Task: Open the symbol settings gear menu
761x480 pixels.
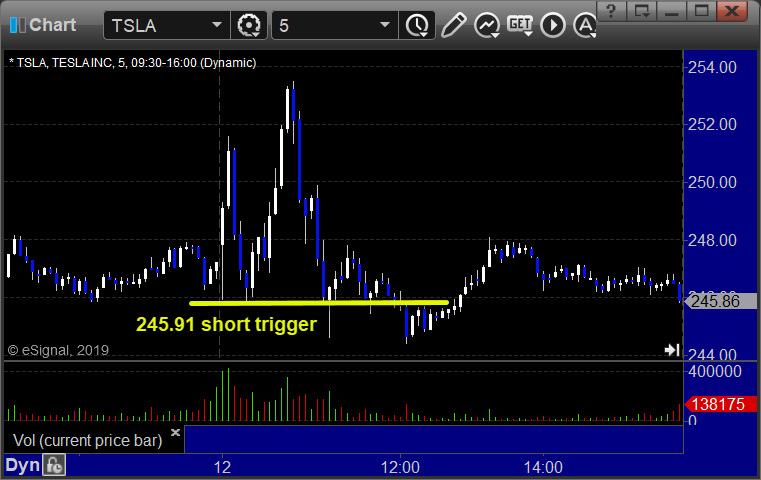Action: click(x=248, y=25)
